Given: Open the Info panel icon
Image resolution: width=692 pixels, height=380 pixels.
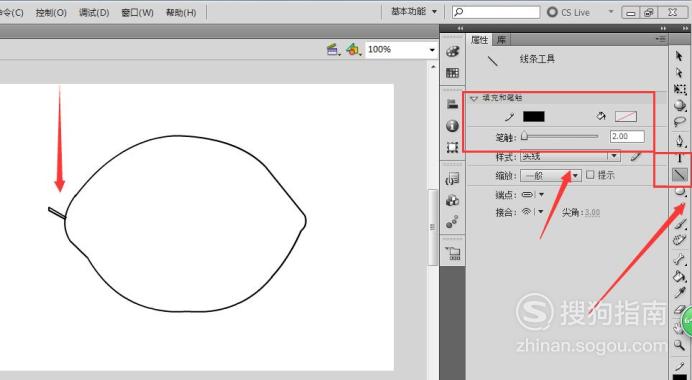Looking at the screenshot, I should [x=452, y=126].
